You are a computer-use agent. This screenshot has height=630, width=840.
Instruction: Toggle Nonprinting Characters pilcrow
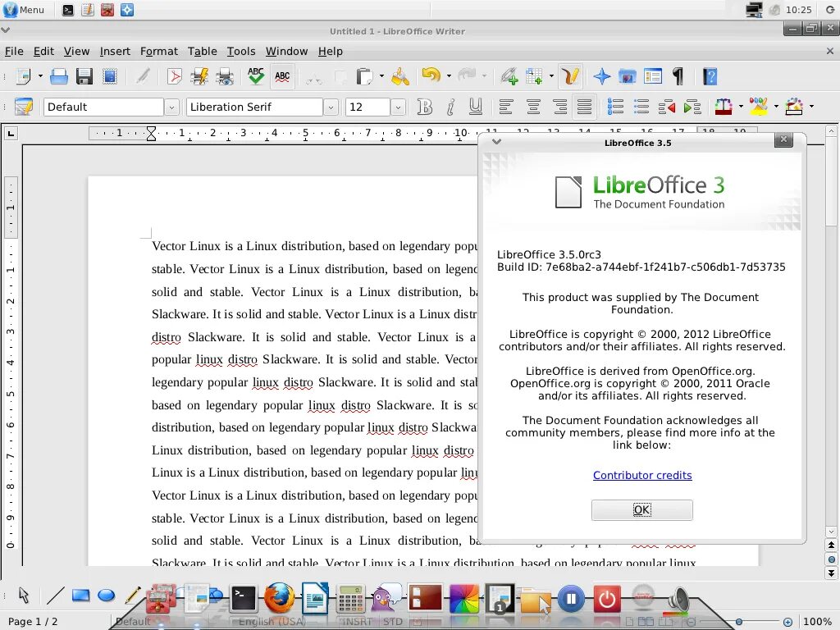click(678, 76)
